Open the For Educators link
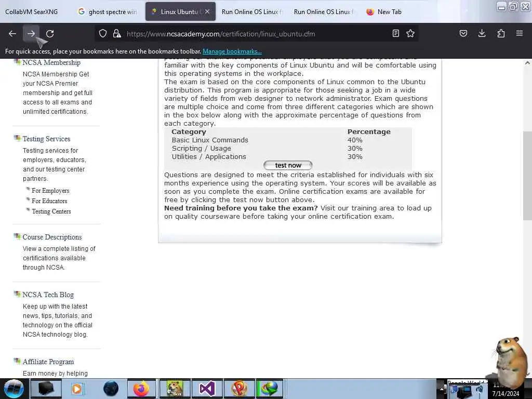Image resolution: width=532 pixels, height=399 pixels. pyautogui.click(x=49, y=201)
